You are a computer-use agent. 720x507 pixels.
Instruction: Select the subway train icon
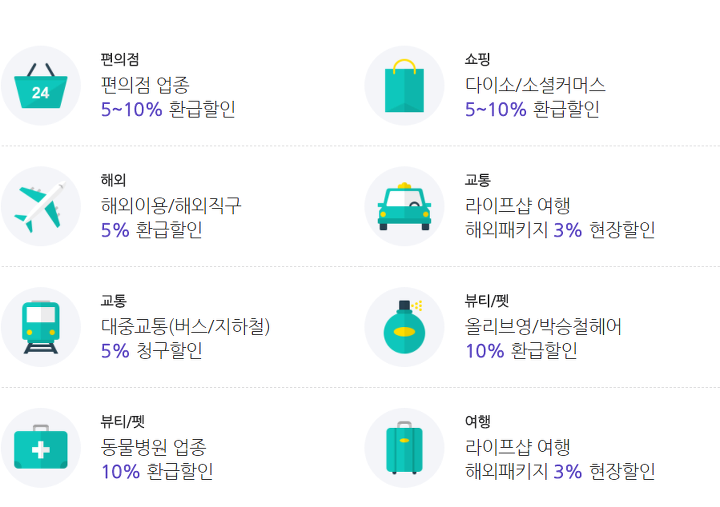point(40,327)
